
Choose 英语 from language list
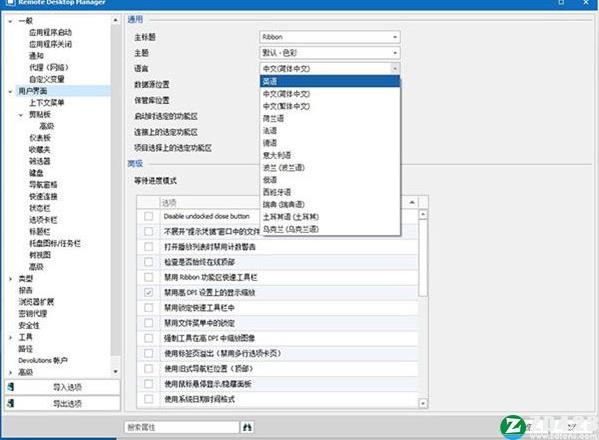[x=330, y=81]
